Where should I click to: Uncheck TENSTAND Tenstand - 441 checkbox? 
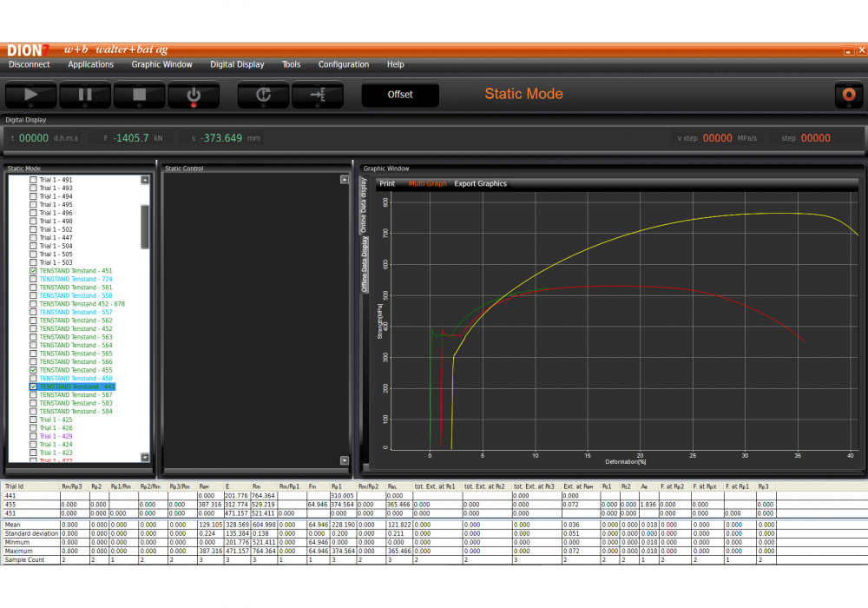[x=33, y=387]
